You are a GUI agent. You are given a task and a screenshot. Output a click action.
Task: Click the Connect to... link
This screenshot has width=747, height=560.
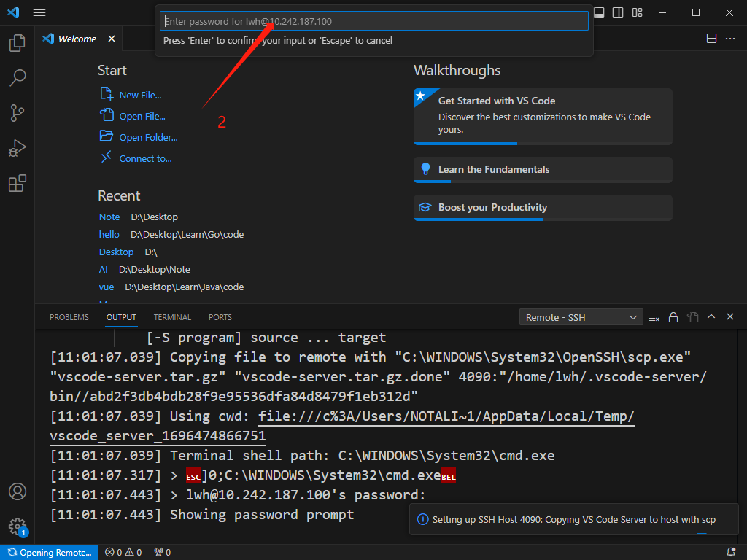point(145,158)
